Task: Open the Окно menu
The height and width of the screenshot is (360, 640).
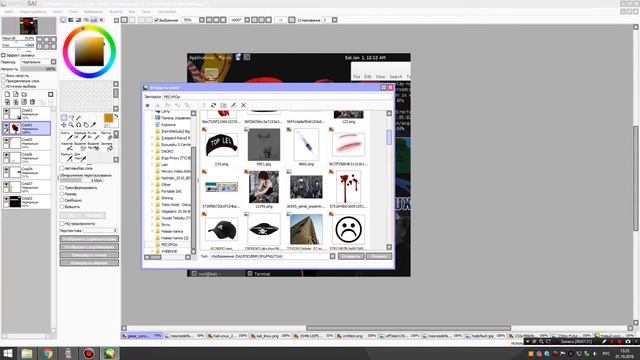Action: [x=146, y=12]
